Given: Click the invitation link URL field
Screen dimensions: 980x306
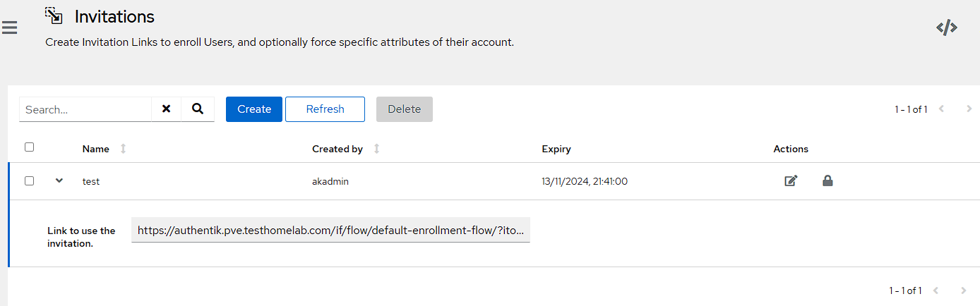Looking at the screenshot, I should 330,230.
